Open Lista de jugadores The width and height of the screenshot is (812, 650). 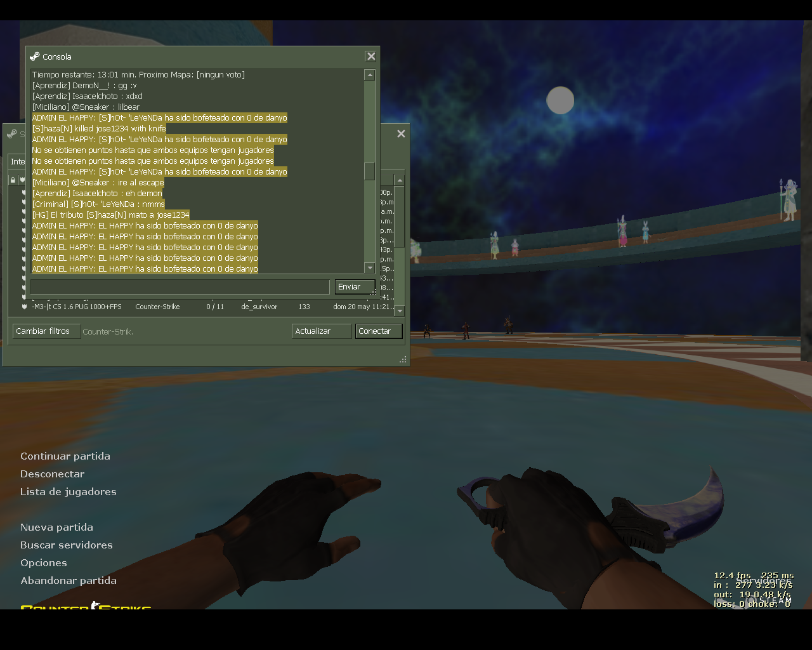coord(69,492)
